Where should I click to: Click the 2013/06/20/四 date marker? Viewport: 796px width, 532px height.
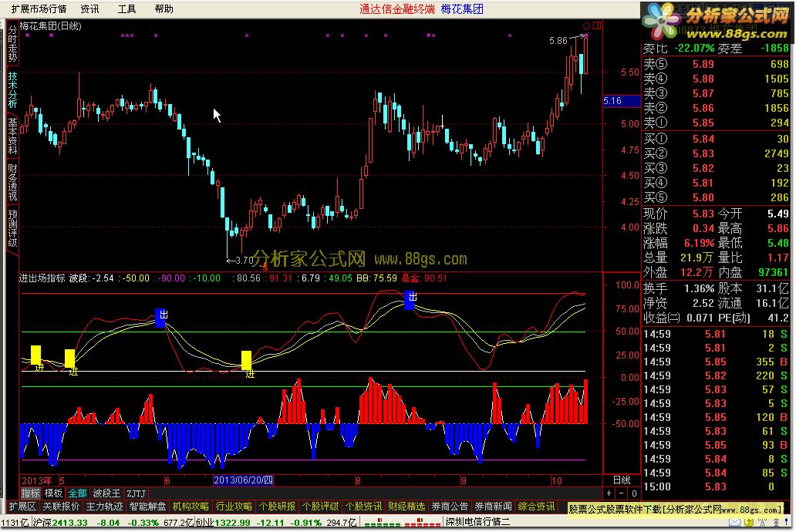pyautogui.click(x=243, y=480)
